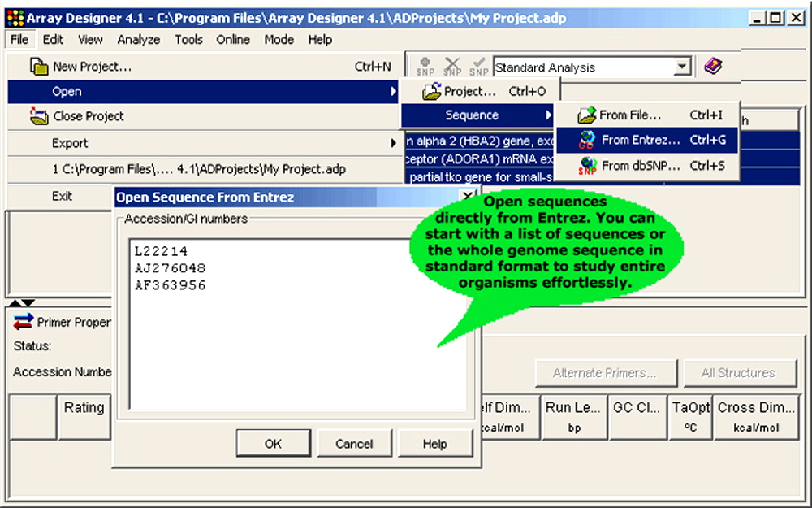Image resolution: width=812 pixels, height=508 pixels.
Task: Click OK in Entrez dialog
Action: [x=274, y=443]
